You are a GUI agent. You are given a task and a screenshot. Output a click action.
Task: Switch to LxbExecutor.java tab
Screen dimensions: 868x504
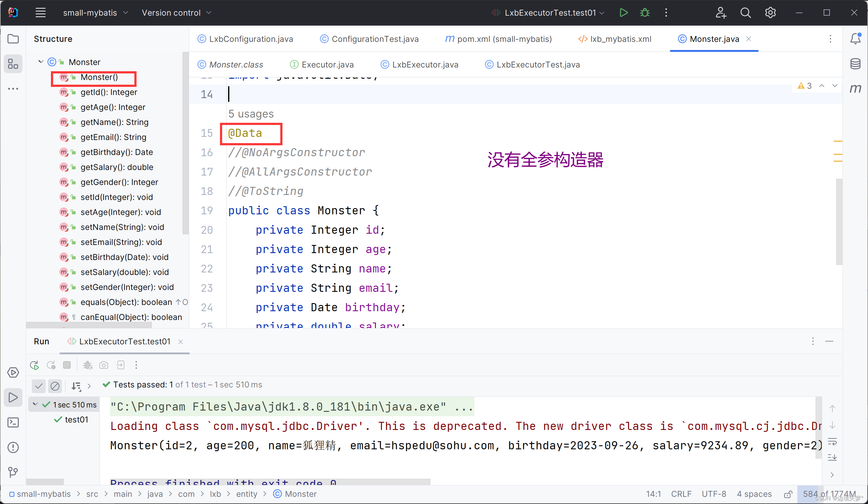(x=420, y=64)
